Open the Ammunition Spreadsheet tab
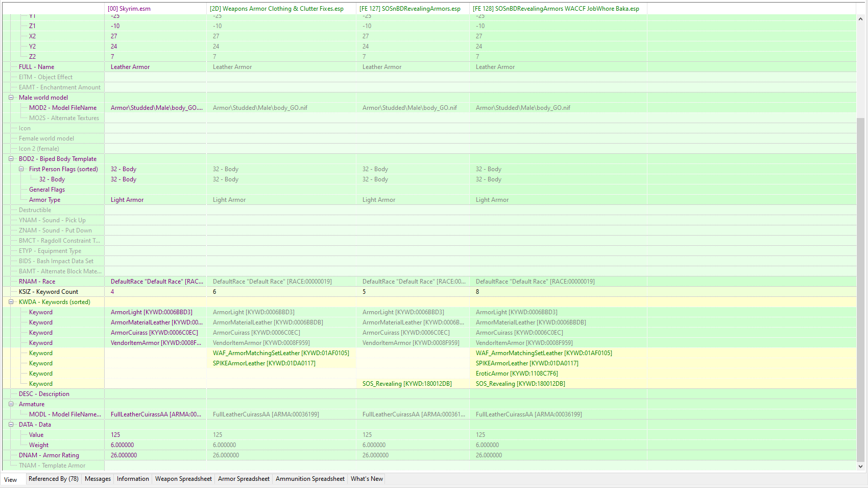Image resolution: width=868 pixels, height=488 pixels. point(310,479)
